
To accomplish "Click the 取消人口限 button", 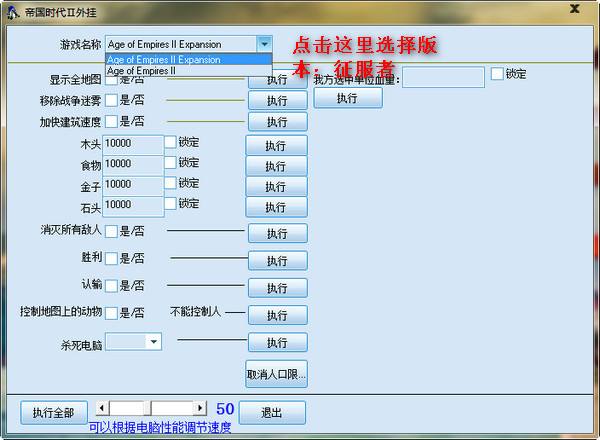I will [276, 374].
